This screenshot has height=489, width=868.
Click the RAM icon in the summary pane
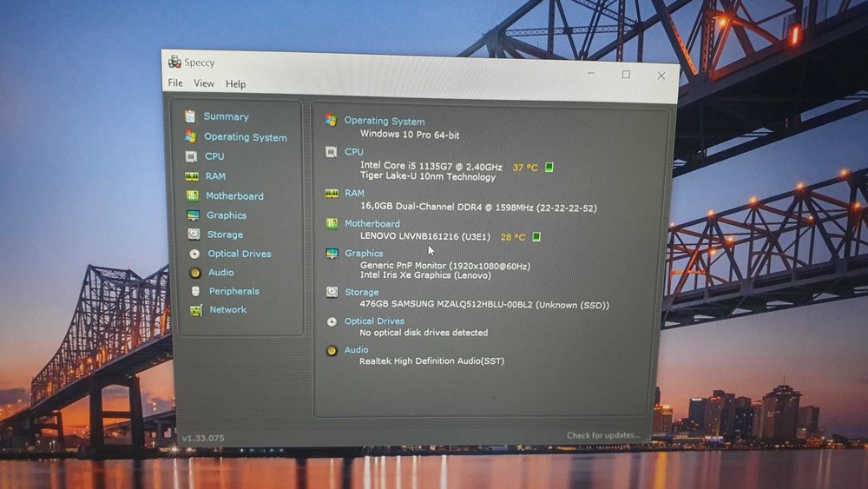tap(332, 194)
